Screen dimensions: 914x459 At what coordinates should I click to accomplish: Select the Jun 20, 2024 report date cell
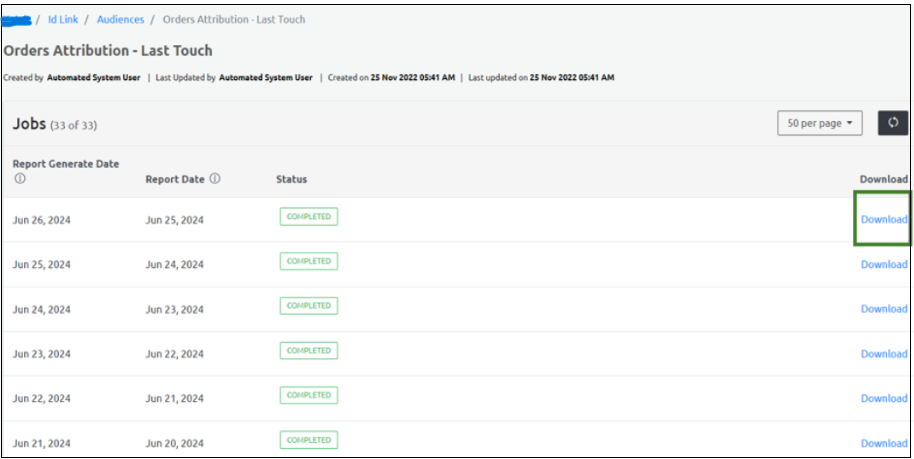tap(174, 443)
